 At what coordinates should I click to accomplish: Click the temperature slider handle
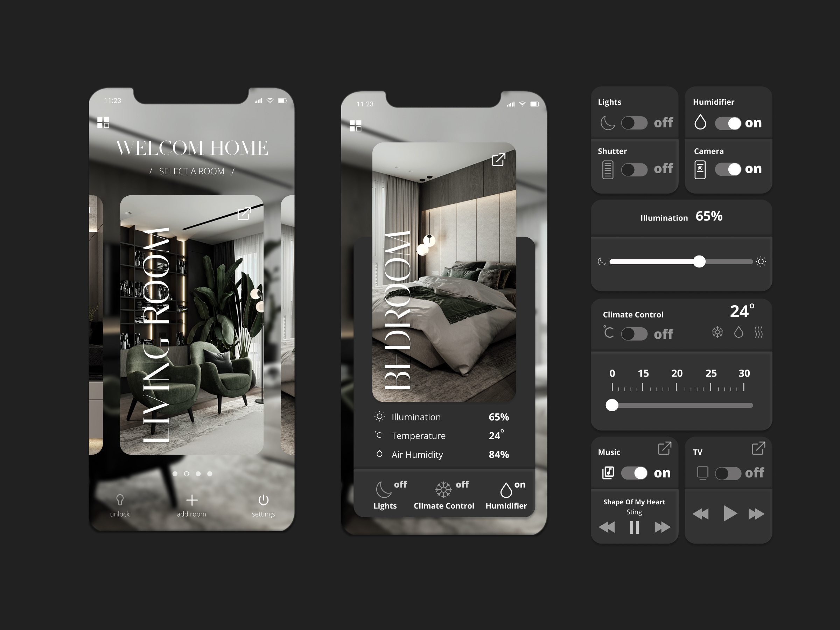click(612, 405)
